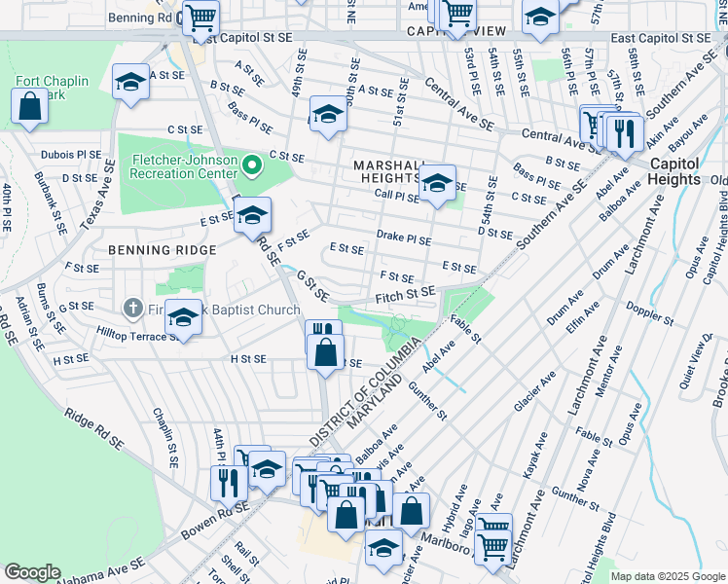
Task: Click the Fletcher-Johnson Recreation Center green pin
Action: tap(252, 166)
